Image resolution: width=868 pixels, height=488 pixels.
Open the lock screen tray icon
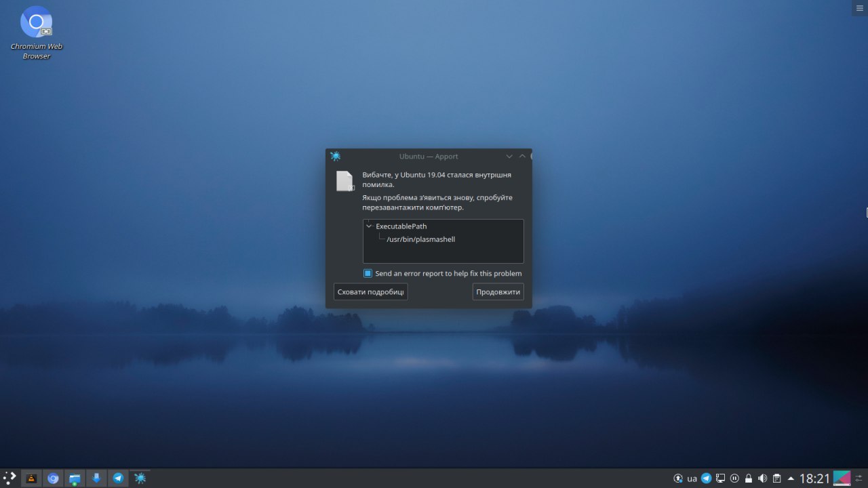click(x=749, y=479)
